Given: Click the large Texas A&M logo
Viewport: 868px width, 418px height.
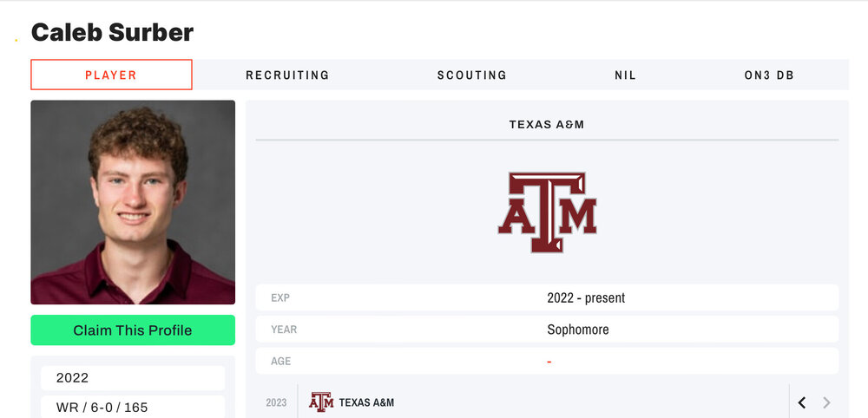Looking at the screenshot, I should 547,212.
